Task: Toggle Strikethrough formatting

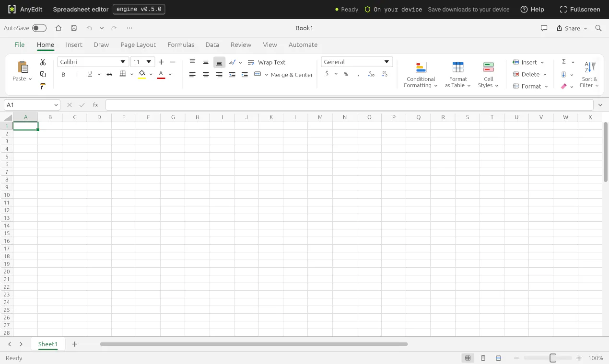Action: coord(109,74)
